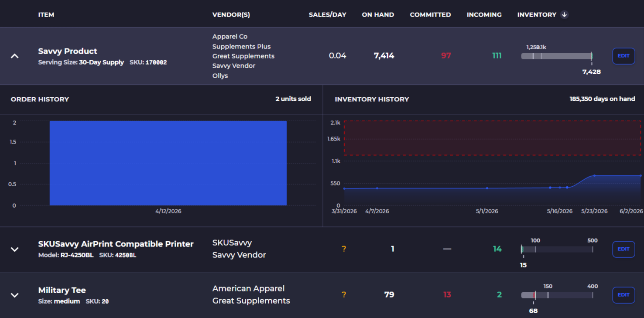
Task: Collapse the Savvy Product row
Action: [14, 56]
